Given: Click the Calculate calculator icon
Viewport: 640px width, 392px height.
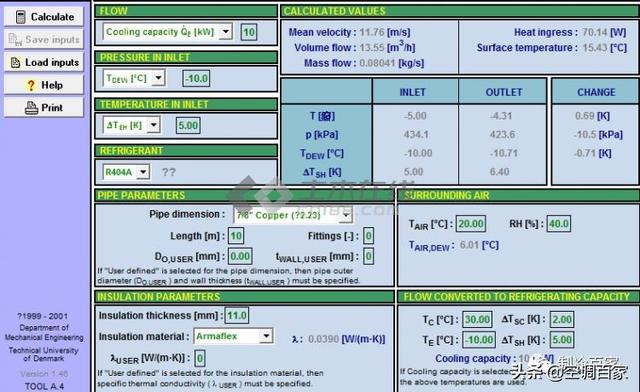Looking at the screenshot, I should click(20, 17).
